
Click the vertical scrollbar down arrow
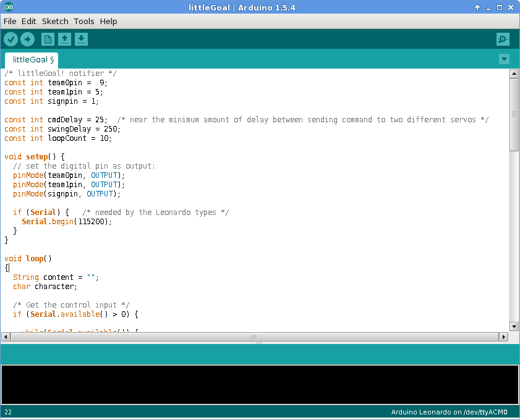pyautogui.click(x=514, y=327)
